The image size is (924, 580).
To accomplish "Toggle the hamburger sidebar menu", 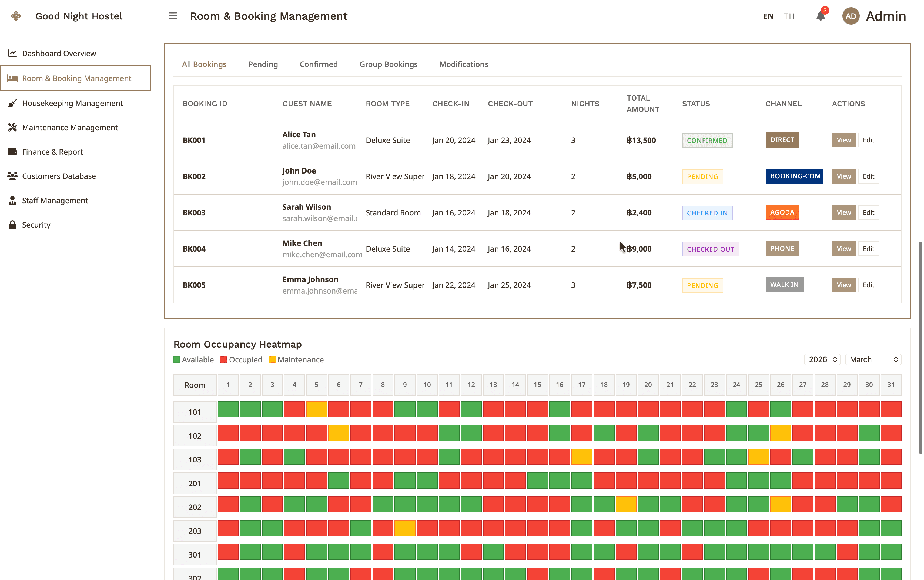I will pos(173,16).
